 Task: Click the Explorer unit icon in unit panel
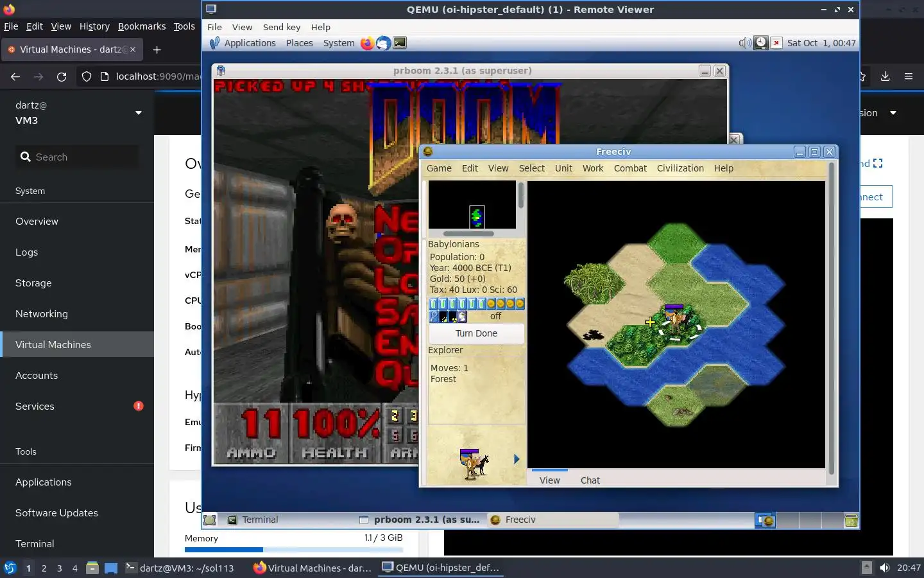[474, 464]
